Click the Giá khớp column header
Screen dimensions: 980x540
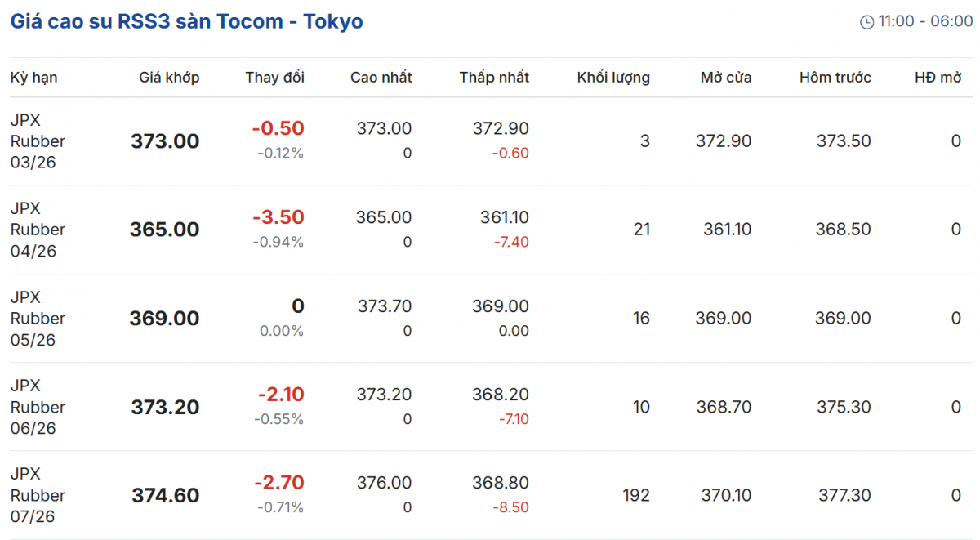pos(169,78)
